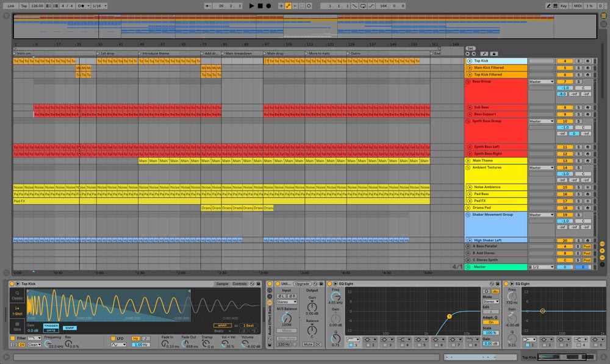The image size is (610, 364).
Task: Solo the Sub Bass track
Action: coord(578,107)
